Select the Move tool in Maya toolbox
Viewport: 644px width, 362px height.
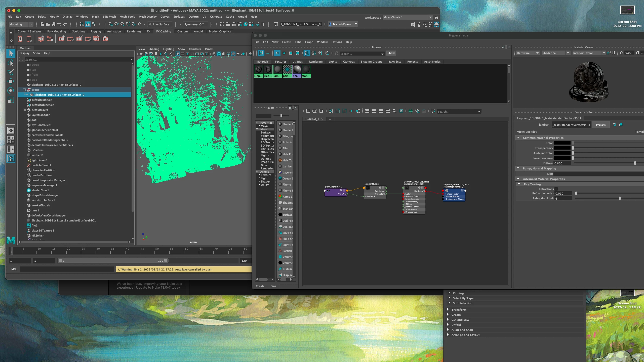[11, 81]
